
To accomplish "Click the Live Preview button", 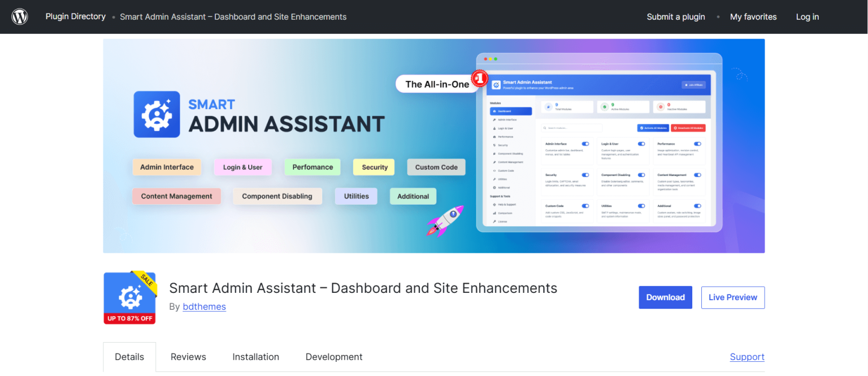I will click(x=733, y=297).
